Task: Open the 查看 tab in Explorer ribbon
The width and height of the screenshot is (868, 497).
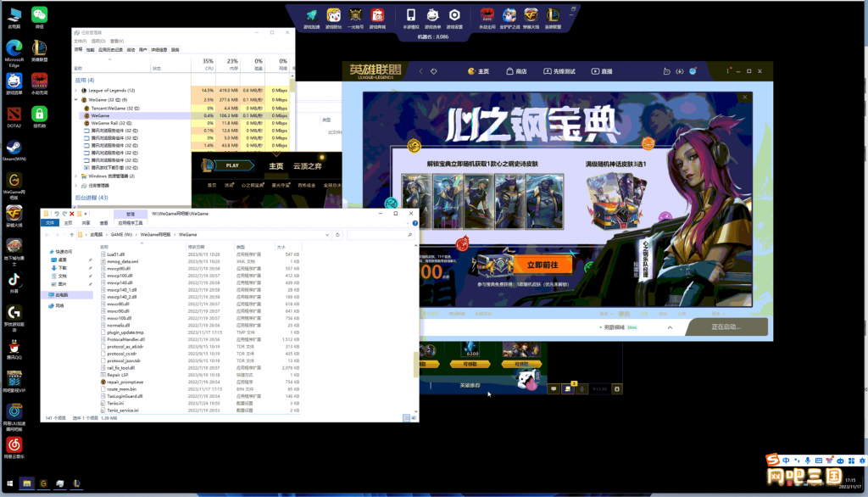Action: (103, 223)
